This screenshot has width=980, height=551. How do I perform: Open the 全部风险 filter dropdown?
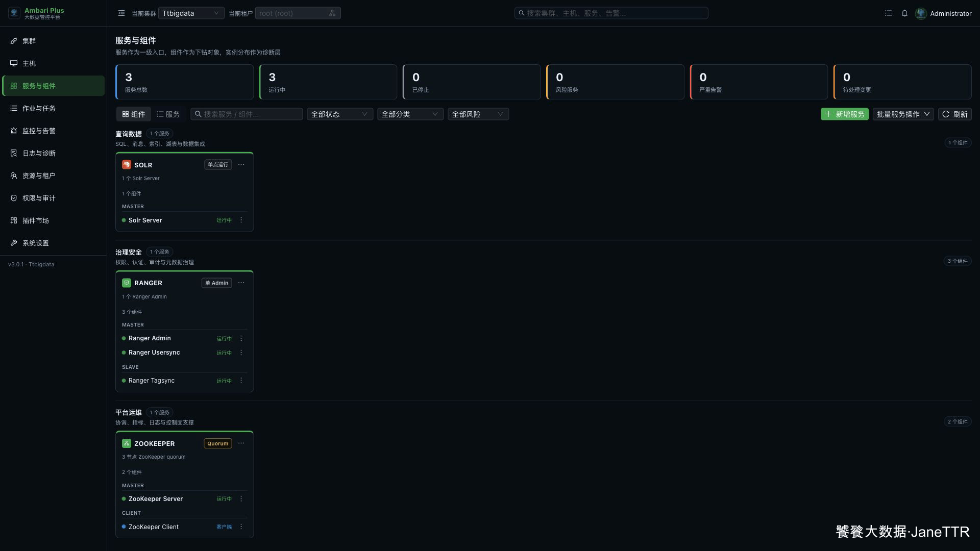(478, 114)
